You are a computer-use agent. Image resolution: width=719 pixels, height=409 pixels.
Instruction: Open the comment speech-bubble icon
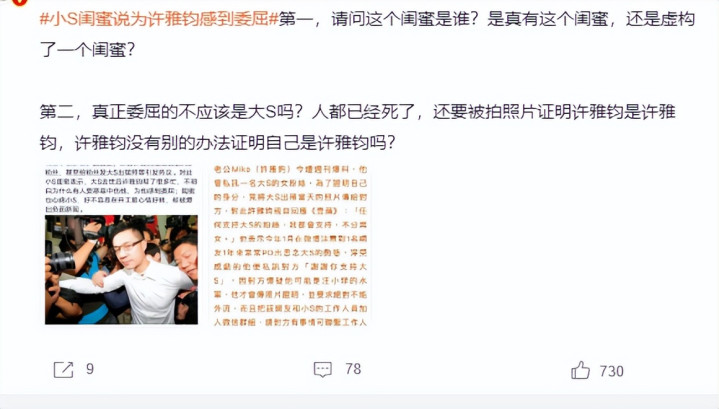322,369
